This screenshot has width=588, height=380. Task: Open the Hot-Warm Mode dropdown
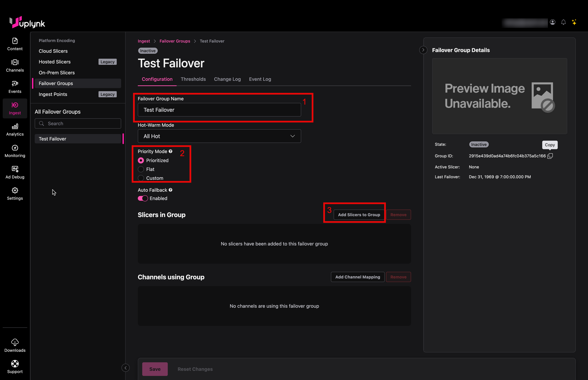point(219,136)
